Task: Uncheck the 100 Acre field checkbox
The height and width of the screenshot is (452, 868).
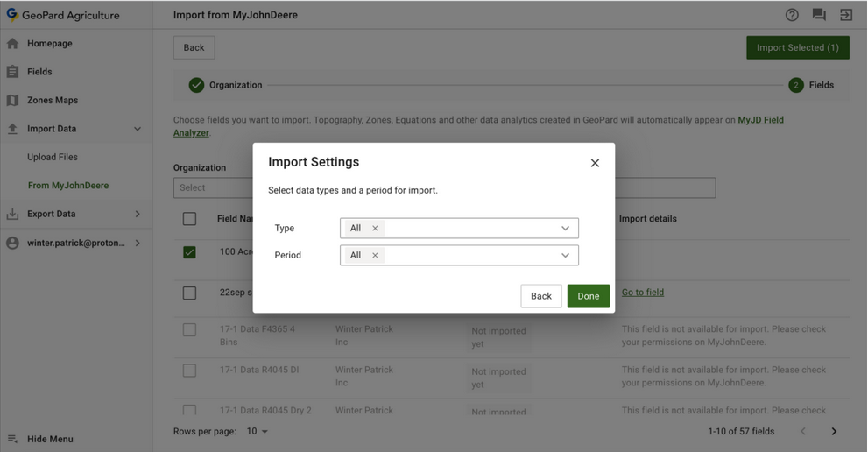Action: tap(189, 252)
